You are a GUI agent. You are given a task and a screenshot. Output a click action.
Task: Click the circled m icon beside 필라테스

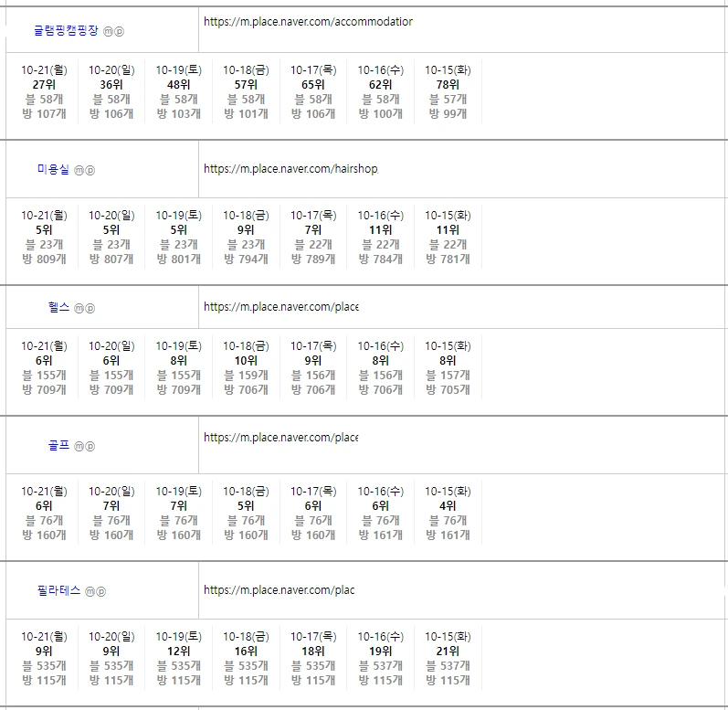click(90, 591)
